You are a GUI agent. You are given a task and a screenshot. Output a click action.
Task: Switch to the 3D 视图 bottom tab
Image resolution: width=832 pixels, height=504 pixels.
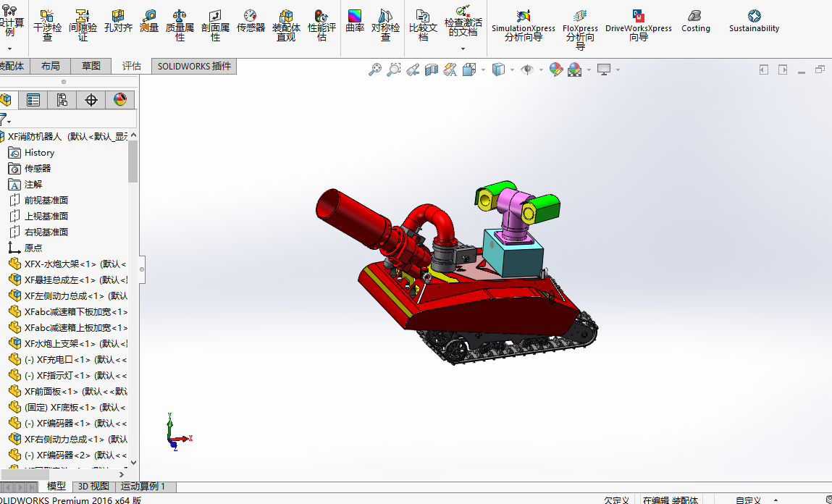(x=93, y=487)
